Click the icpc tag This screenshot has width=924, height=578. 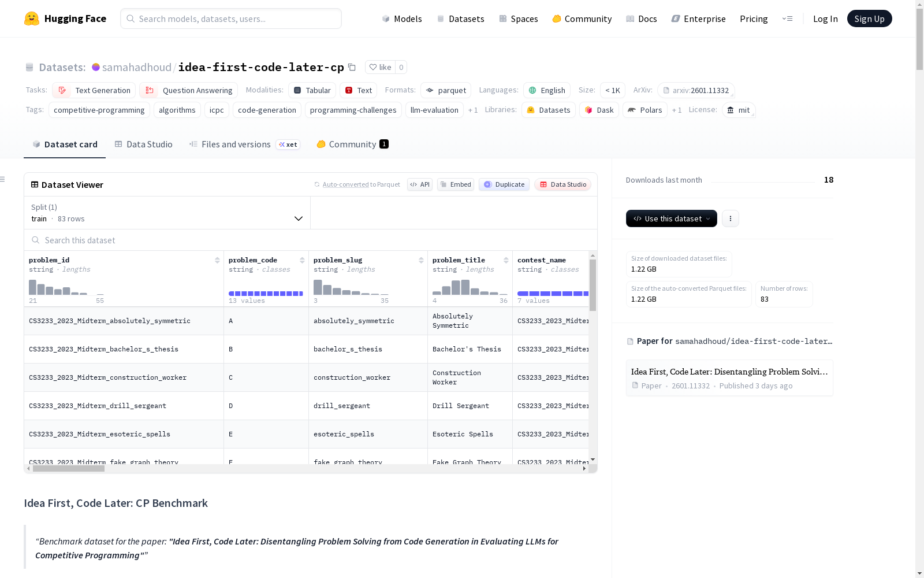(x=217, y=110)
